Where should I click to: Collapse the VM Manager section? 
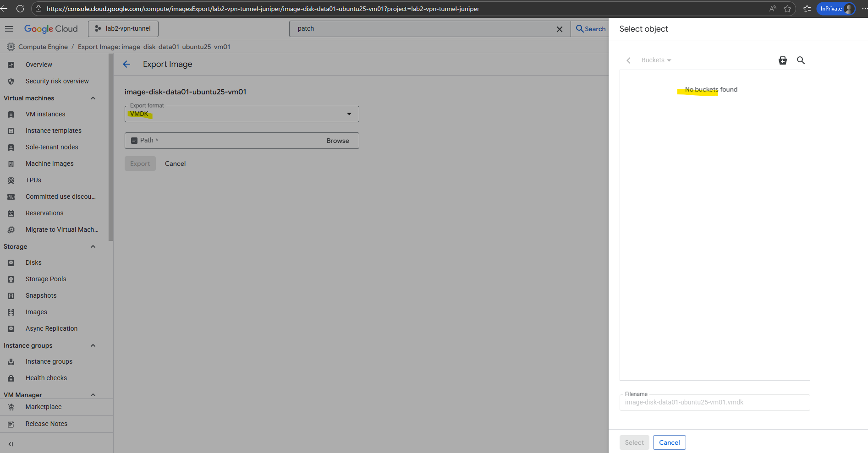click(x=93, y=395)
